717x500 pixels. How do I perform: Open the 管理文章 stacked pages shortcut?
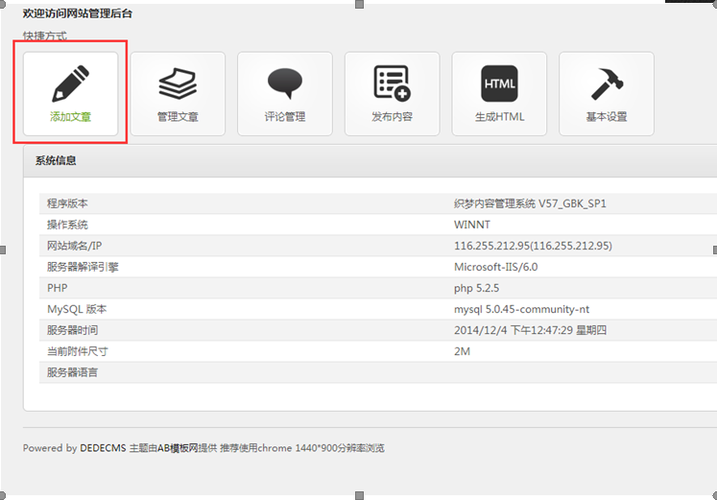click(178, 93)
